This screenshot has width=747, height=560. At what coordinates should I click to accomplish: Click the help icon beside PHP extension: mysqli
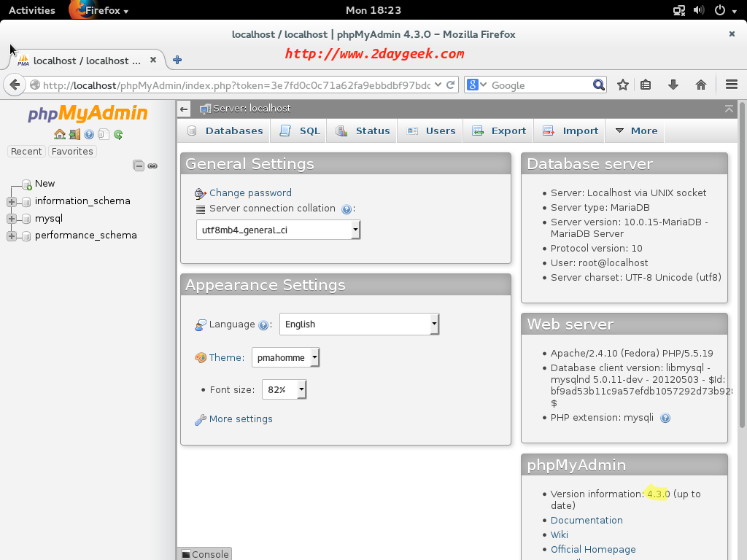click(665, 418)
